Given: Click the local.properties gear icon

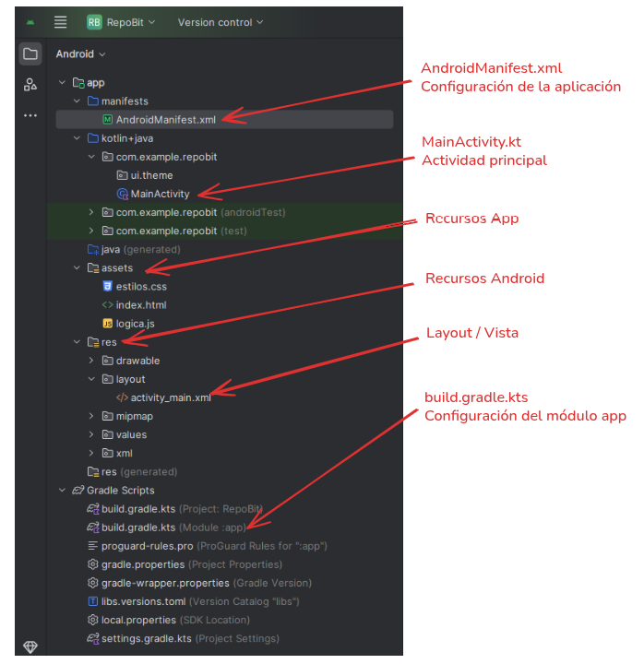Looking at the screenshot, I should pos(93,620).
